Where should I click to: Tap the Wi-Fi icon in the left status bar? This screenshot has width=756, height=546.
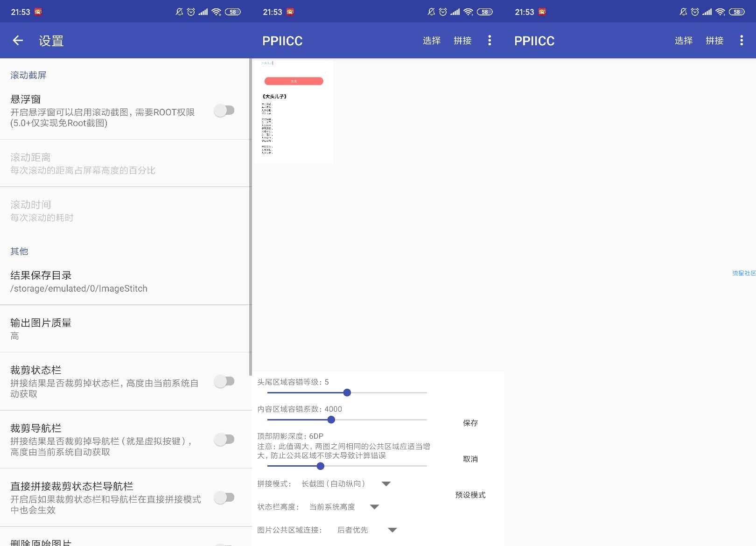pos(216,12)
